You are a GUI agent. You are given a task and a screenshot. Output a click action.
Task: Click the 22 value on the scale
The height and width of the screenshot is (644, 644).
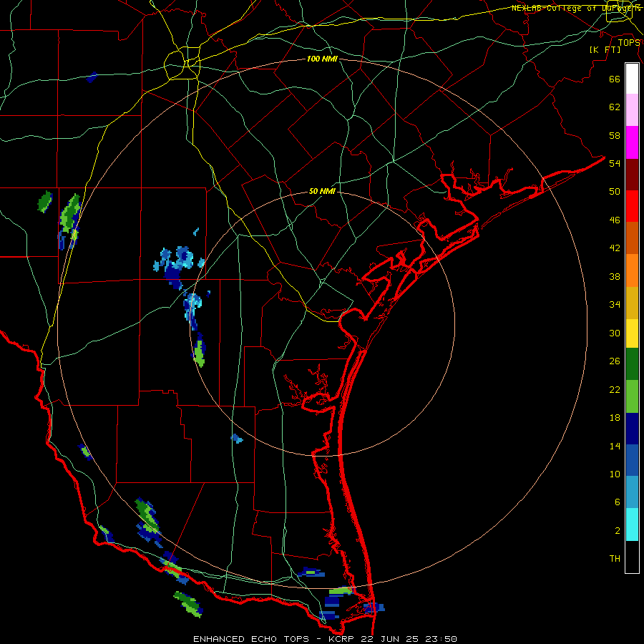tap(615, 389)
